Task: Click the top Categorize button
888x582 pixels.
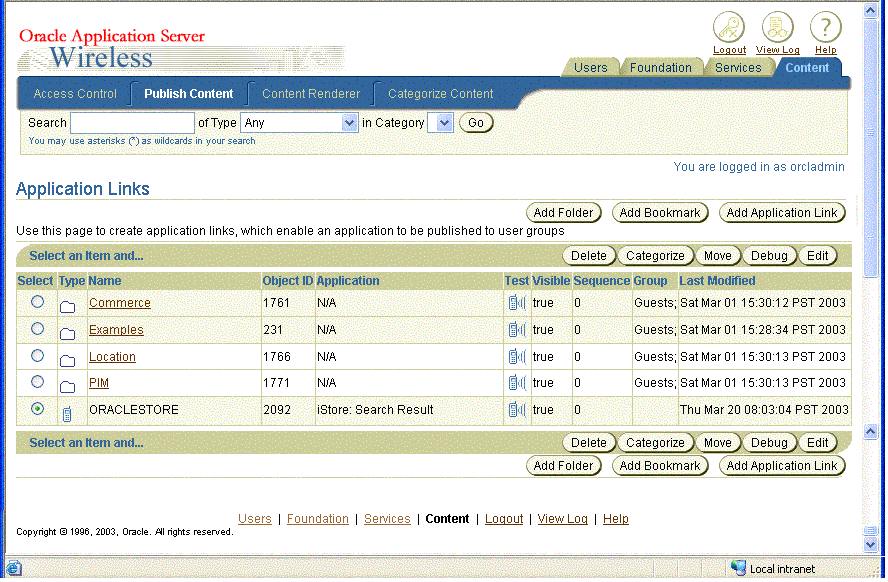Action: coord(655,256)
